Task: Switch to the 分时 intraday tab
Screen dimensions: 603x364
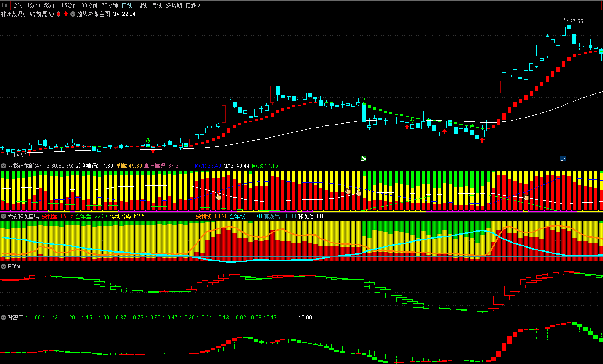Action: tap(17, 5)
